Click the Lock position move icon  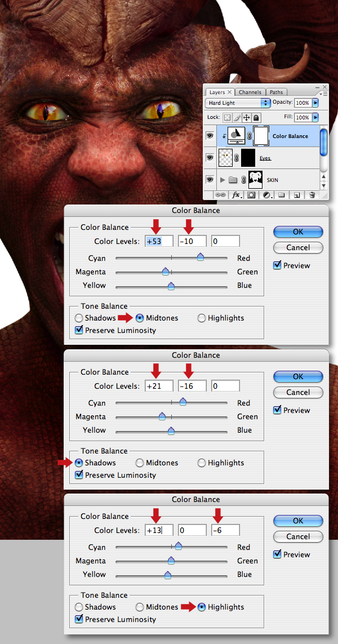pyautogui.click(x=246, y=117)
